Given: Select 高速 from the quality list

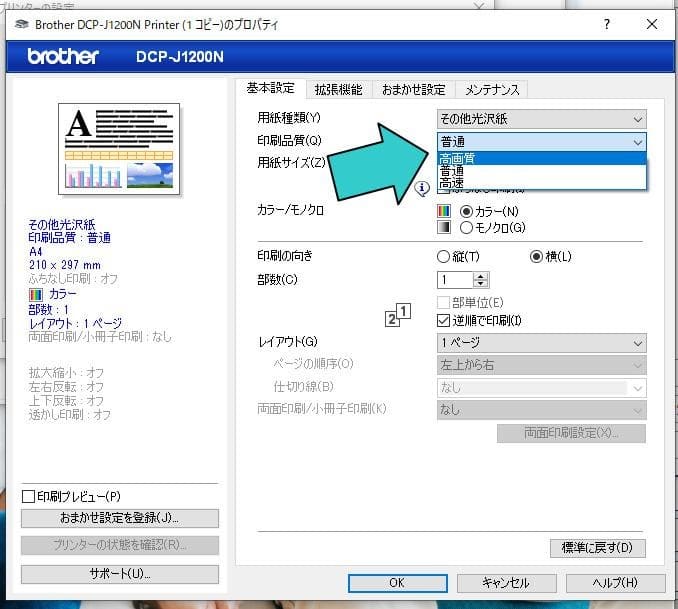Looking at the screenshot, I should [x=542, y=183].
